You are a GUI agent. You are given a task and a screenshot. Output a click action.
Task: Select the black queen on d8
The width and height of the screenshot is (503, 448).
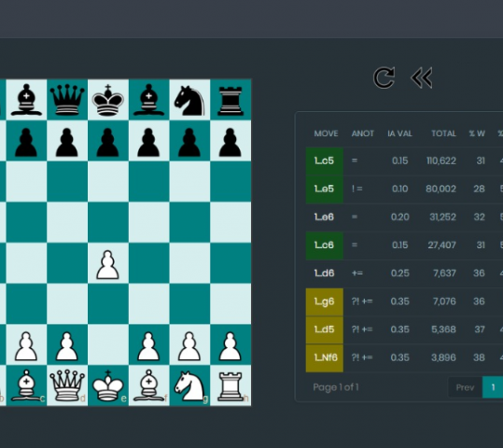pyautogui.click(x=67, y=100)
